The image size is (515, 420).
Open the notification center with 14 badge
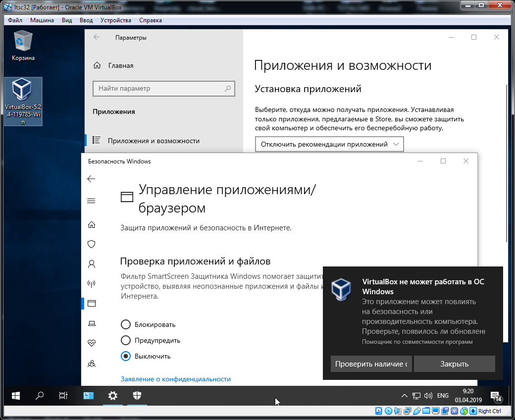coord(496,396)
